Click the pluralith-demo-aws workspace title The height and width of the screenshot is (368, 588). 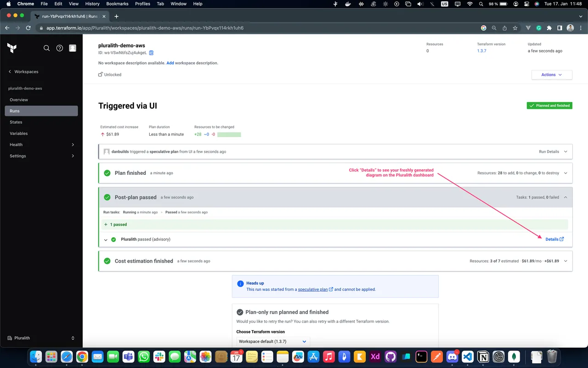(x=122, y=46)
